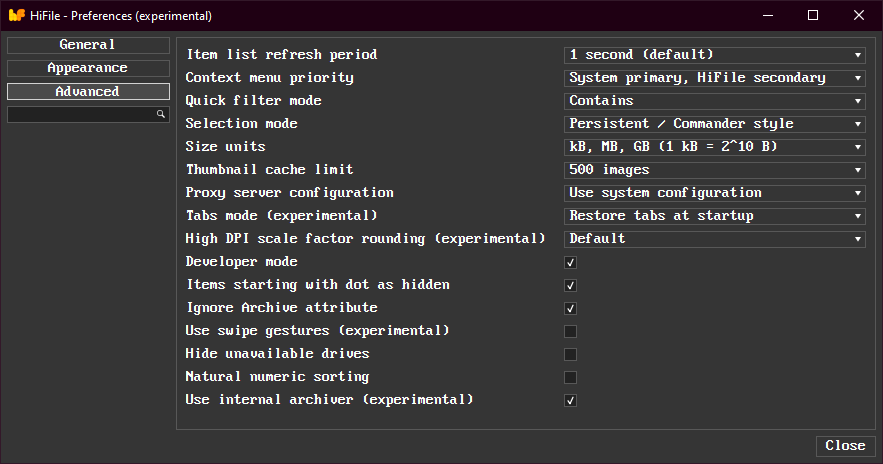Image resolution: width=883 pixels, height=464 pixels.
Task: Close window using title bar X
Action: pos(860,16)
